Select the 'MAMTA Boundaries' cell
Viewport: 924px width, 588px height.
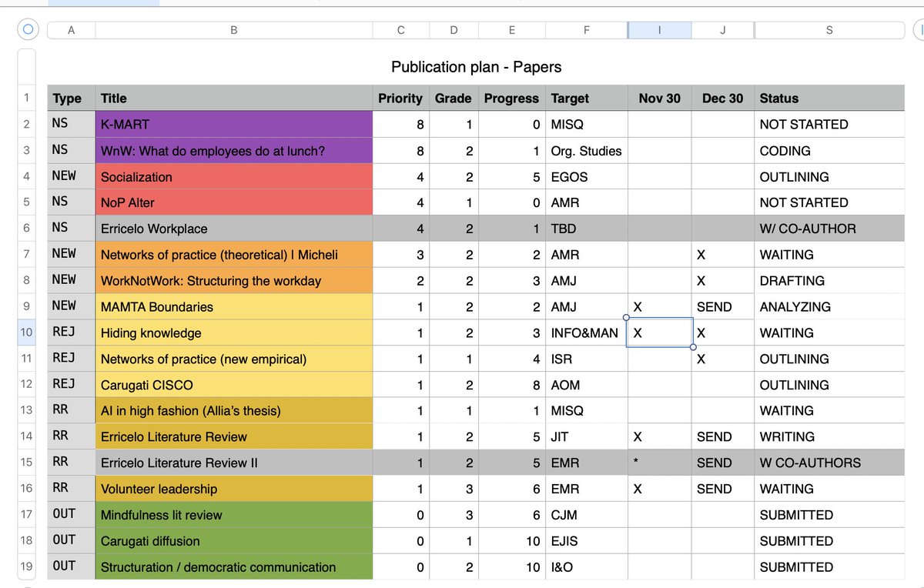tap(234, 307)
